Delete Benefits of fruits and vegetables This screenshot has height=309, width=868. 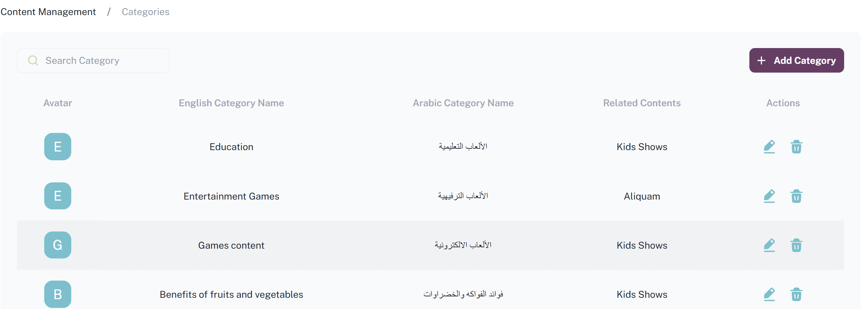(x=796, y=294)
